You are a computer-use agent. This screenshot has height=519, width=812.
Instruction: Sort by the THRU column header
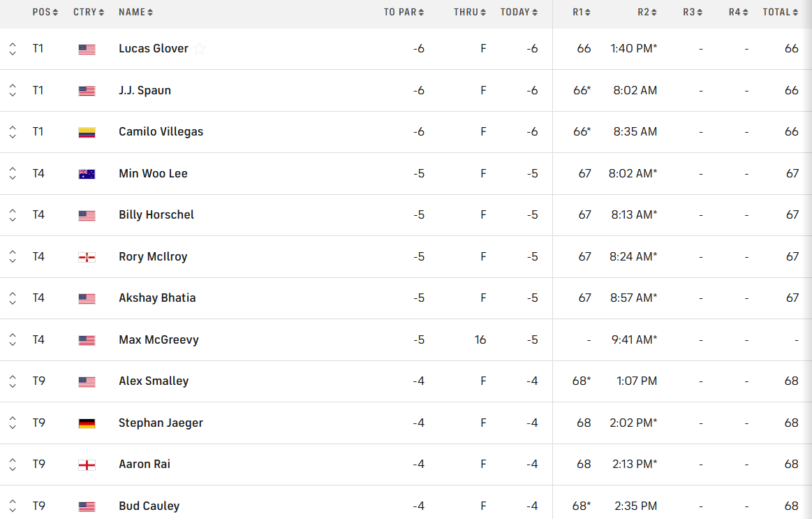point(469,12)
